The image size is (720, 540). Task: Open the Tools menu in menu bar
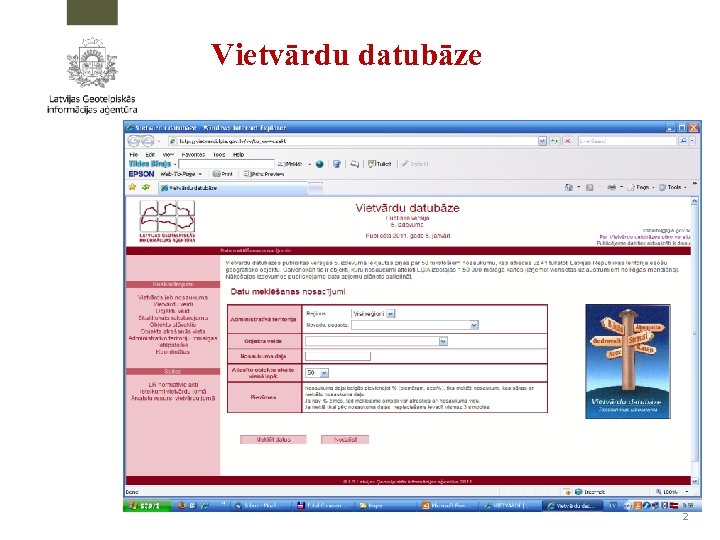pyautogui.click(x=219, y=155)
